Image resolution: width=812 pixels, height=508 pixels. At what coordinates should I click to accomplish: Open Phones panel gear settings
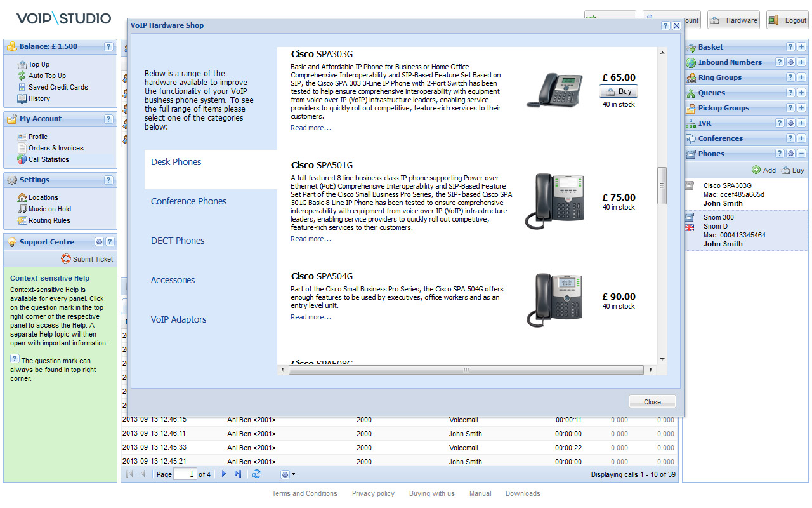790,154
